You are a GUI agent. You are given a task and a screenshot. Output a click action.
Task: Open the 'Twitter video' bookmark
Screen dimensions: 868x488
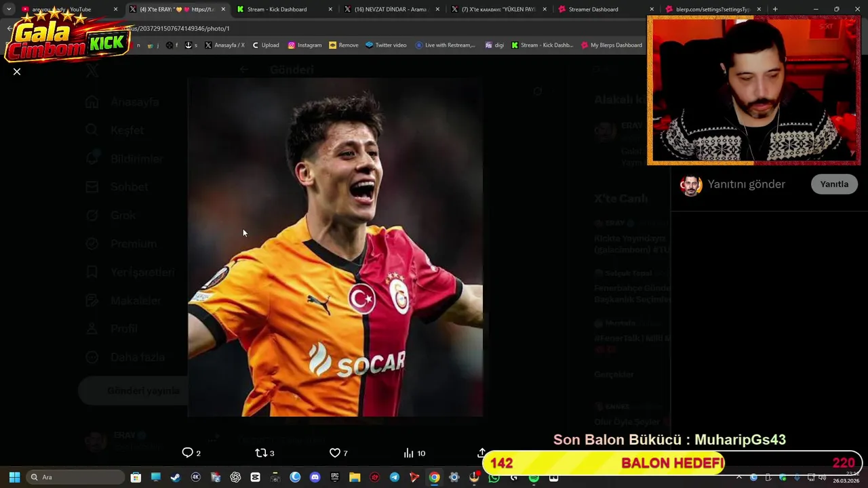click(385, 45)
